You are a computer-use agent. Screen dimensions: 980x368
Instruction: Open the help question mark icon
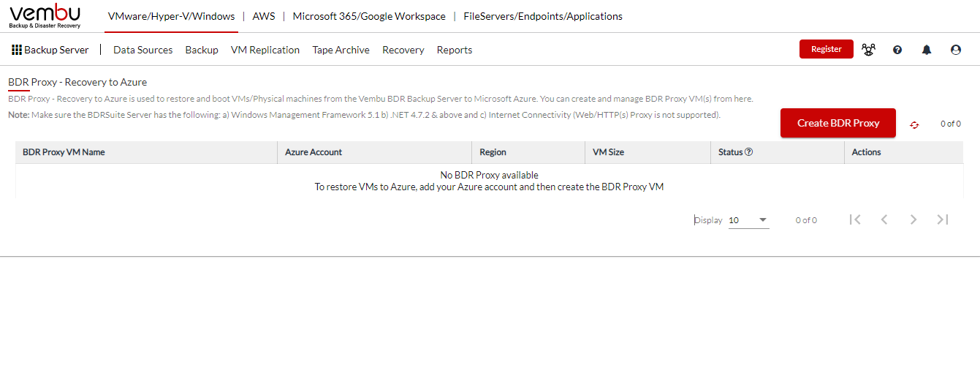click(897, 50)
